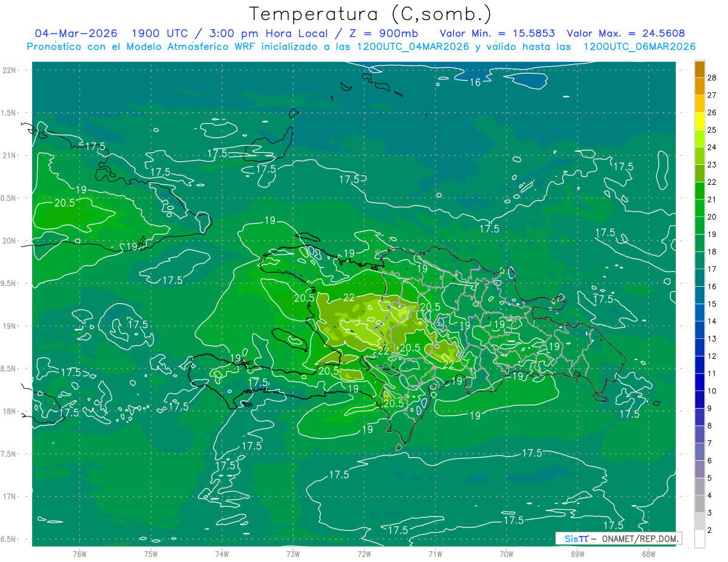Click the "Temperatura (C,somb.)" chart title
Screen dimensions: 728x562
click(x=370, y=14)
